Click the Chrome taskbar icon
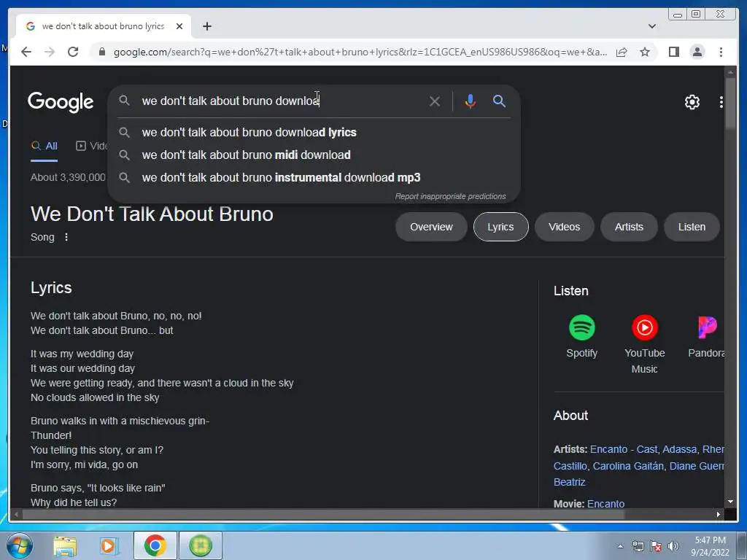The height and width of the screenshot is (560, 747). pyautogui.click(x=155, y=545)
